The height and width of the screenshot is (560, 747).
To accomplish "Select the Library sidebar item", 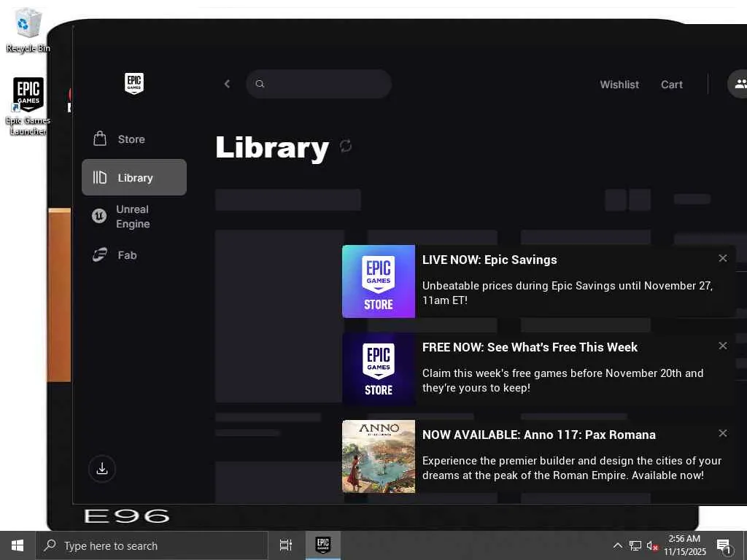I will (x=134, y=177).
